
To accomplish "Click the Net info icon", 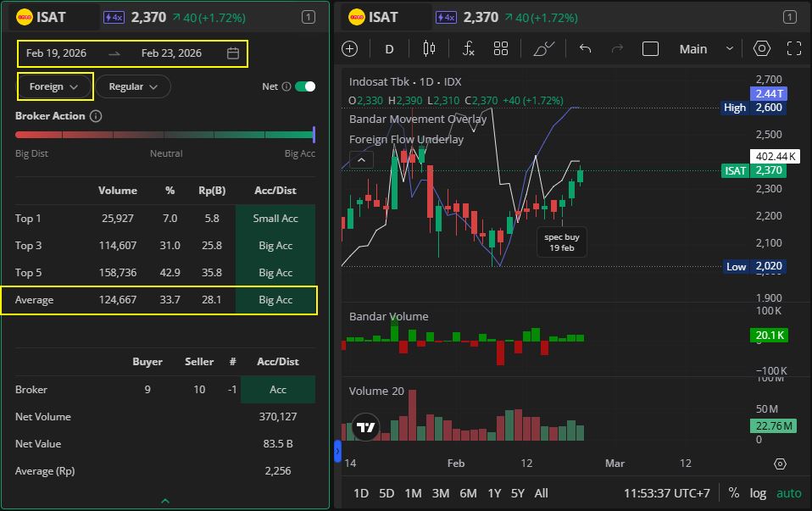I will coord(286,86).
